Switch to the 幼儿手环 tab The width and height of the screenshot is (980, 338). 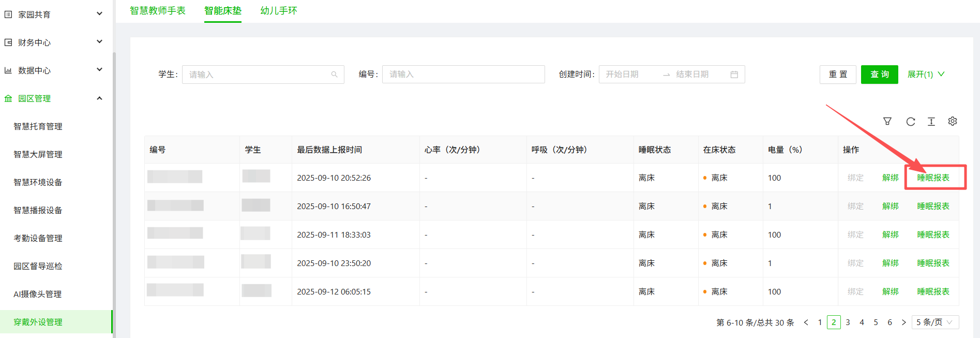pos(279,11)
